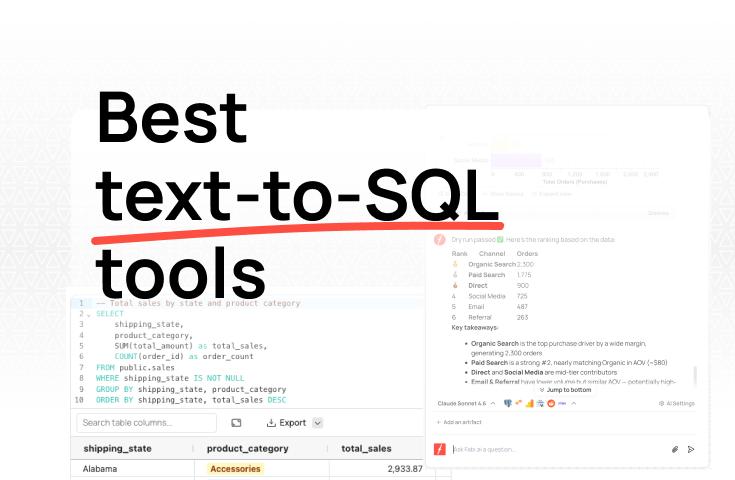This screenshot has height=480, width=735.
Task: Click the 'SUM(total_amount) as total_sales' line
Action: (x=191, y=346)
